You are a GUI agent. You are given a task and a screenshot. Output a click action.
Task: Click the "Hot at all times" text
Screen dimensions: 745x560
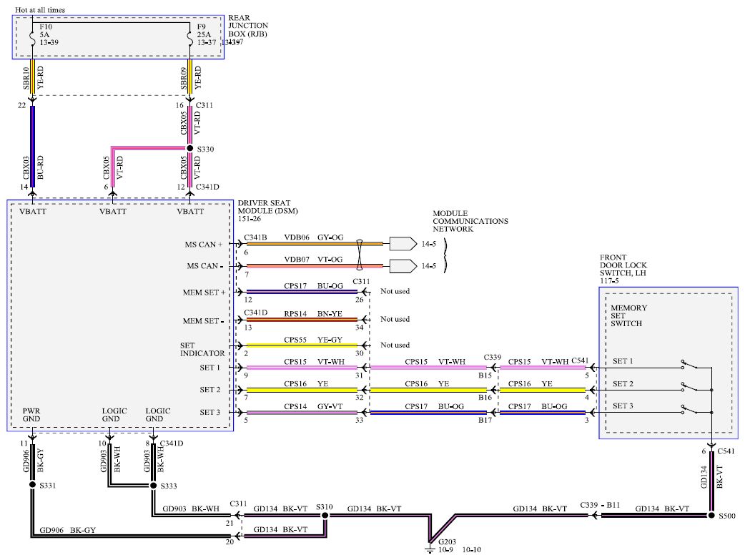40,9
